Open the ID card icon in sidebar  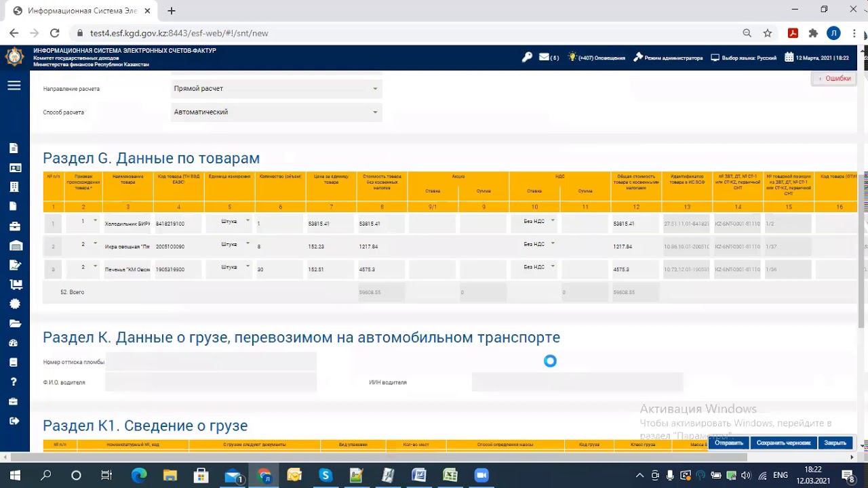click(x=14, y=167)
